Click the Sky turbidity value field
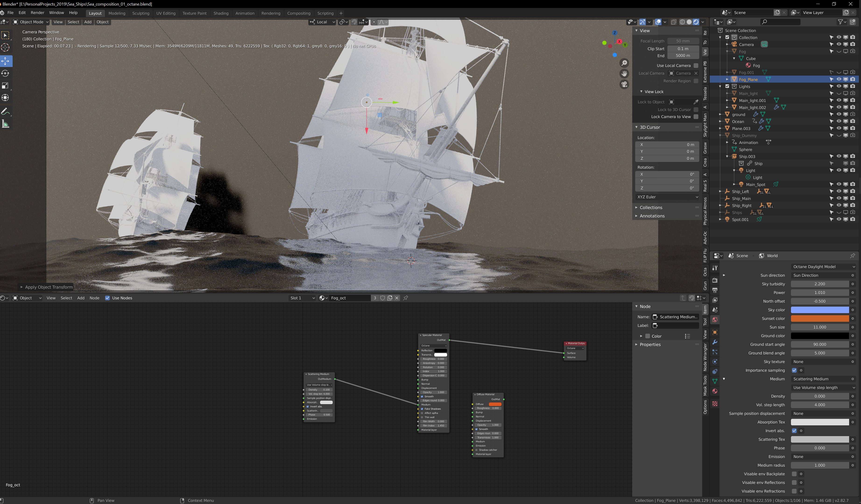Image resolution: width=861 pixels, height=504 pixels. click(819, 284)
